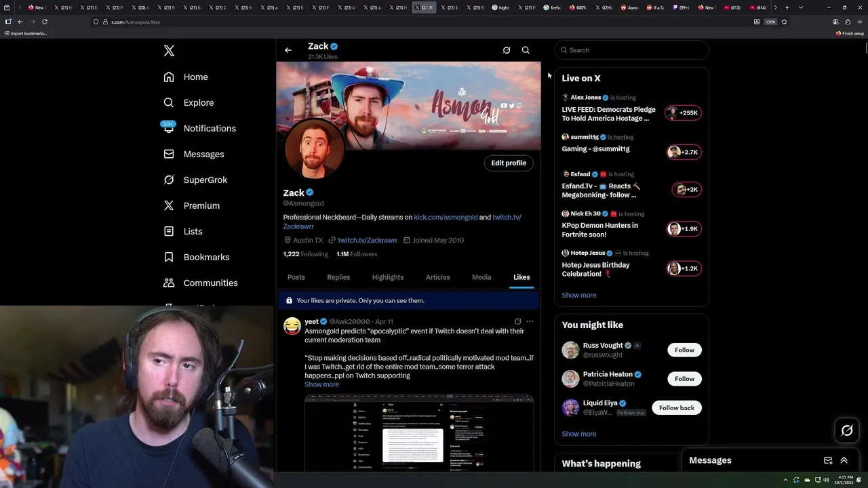The image size is (868, 488).
Task: Switch to the Articles tab
Action: (437, 277)
